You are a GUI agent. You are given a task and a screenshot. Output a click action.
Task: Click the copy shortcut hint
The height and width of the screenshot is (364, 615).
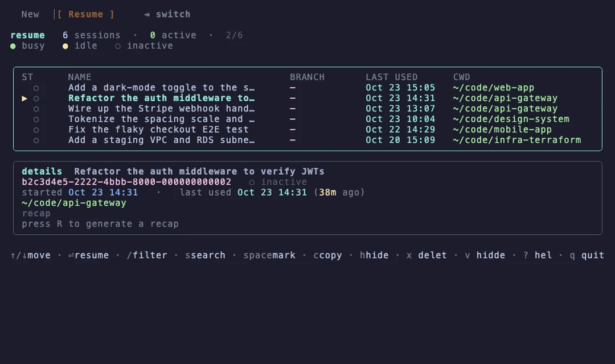(328, 255)
